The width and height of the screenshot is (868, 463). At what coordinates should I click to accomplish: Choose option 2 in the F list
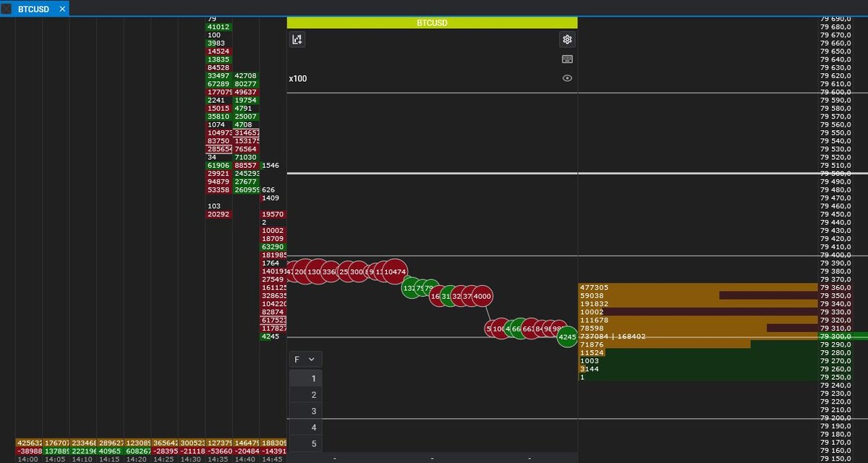tap(305, 395)
